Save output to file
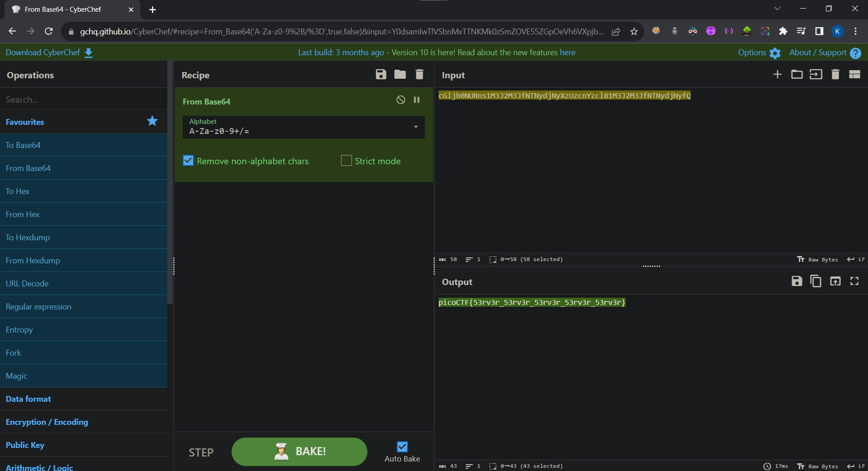Viewport: 868px width, 471px height. [x=797, y=281]
